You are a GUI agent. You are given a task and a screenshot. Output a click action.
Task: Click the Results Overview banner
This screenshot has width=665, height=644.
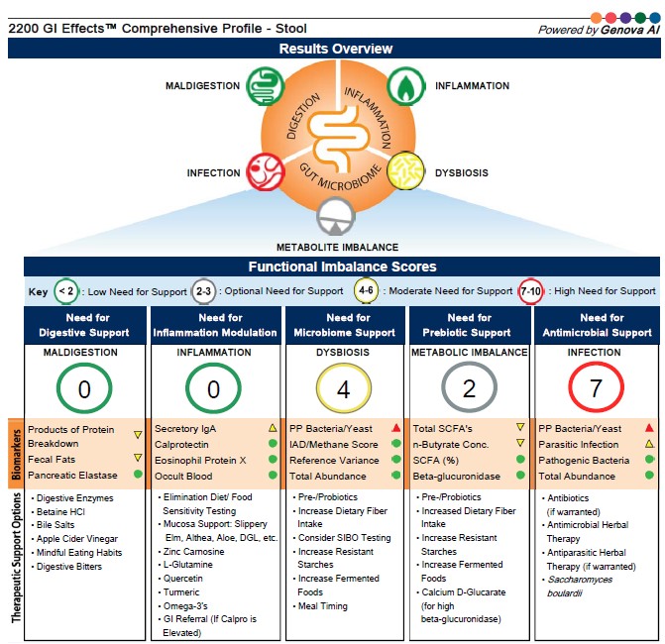point(335,49)
